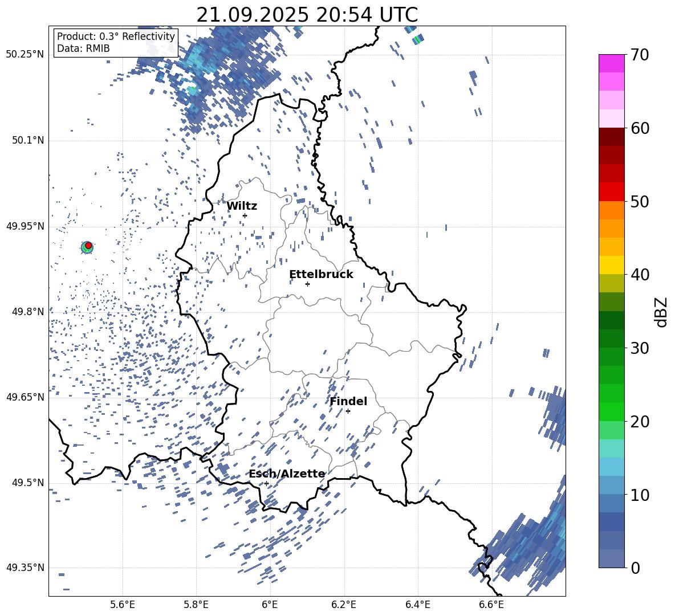The height and width of the screenshot is (616, 675).
Task: Click the 5.8°E longitude label
Action: click(196, 605)
